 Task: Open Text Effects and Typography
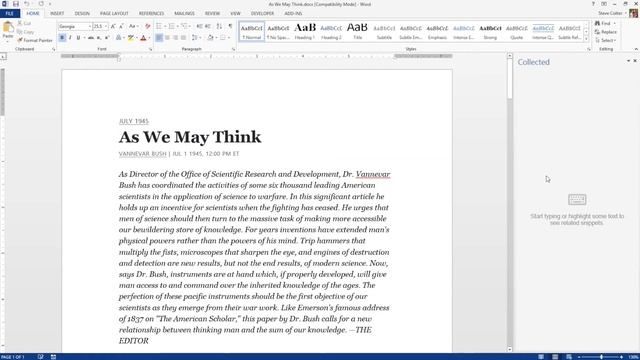point(119,38)
